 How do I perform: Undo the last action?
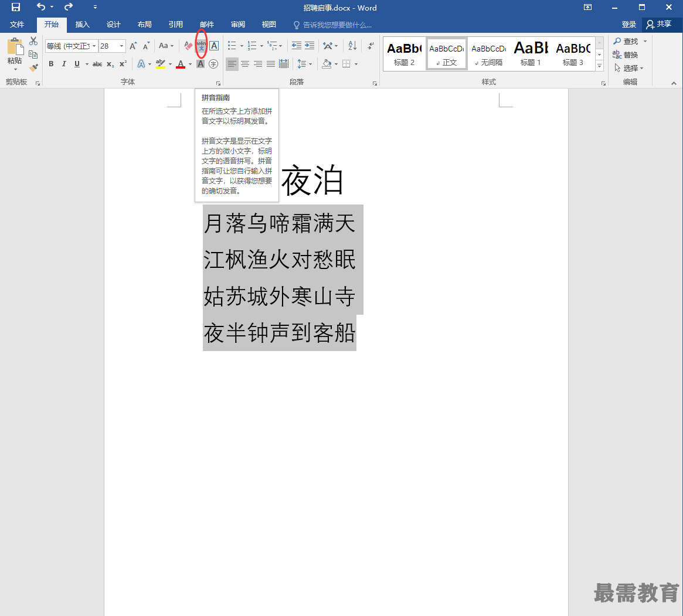tap(41, 7)
